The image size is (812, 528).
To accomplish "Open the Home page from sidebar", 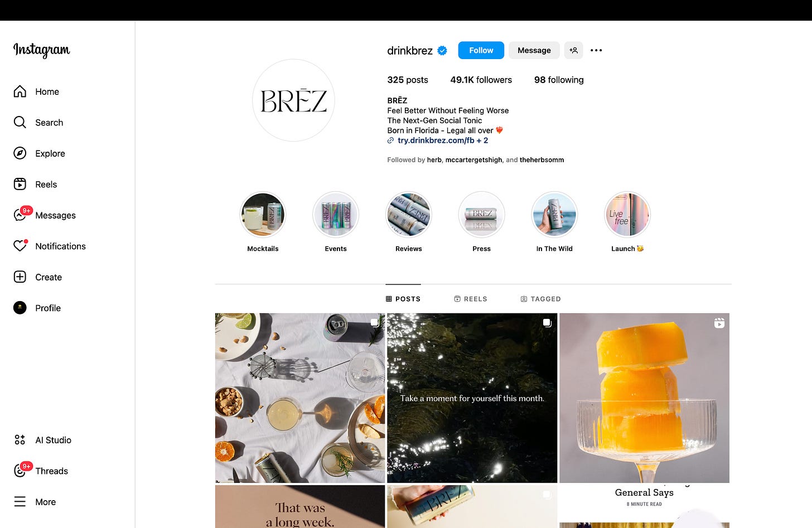I will (36, 91).
